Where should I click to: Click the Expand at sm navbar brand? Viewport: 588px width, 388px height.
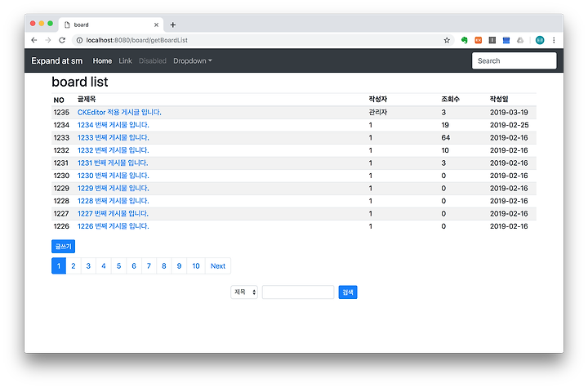56,60
